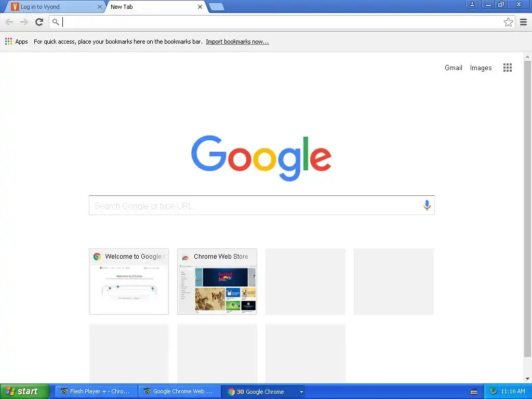The image size is (532, 399).
Task: Click the Chrome profile person icon
Action: (x=472, y=5)
